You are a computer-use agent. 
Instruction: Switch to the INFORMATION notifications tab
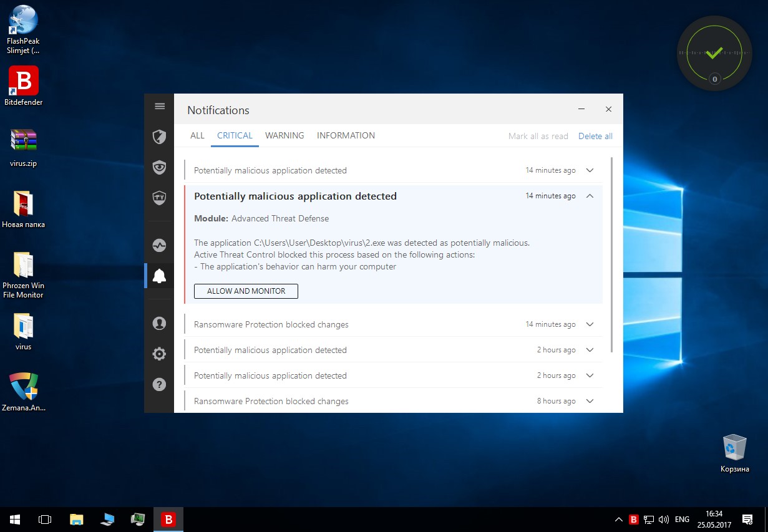(x=346, y=135)
